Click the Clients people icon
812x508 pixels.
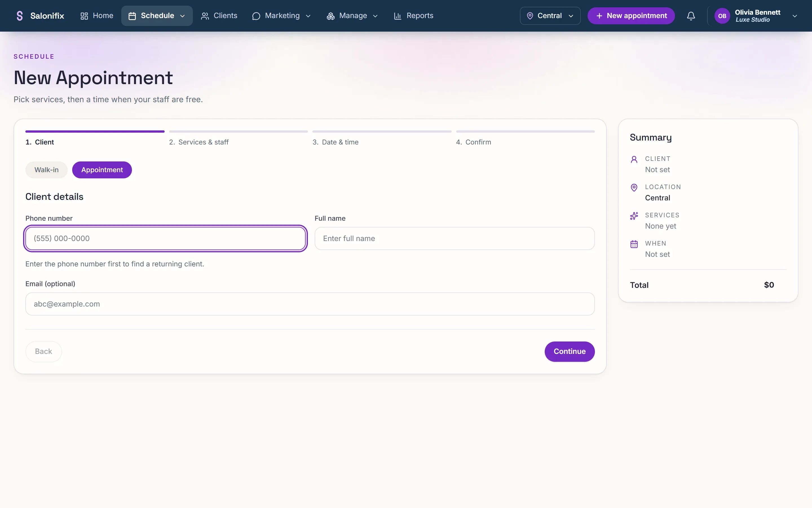coord(205,16)
